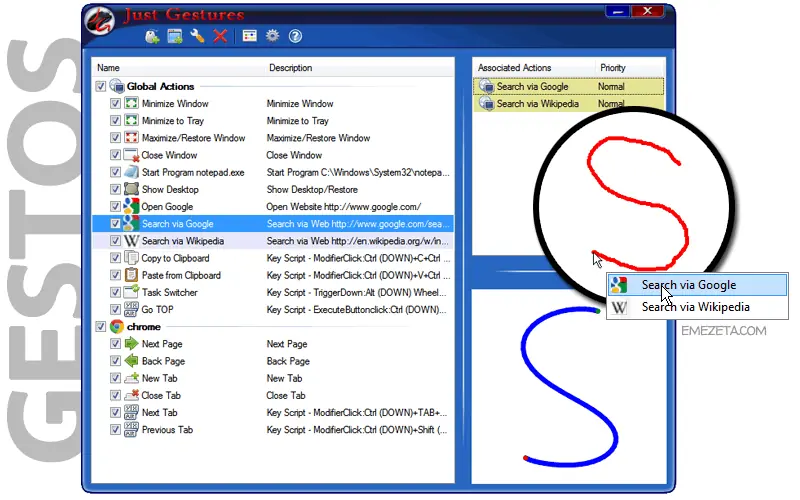800x500 pixels.
Task: Click the chrome group browser icon
Action: pyautogui.click(x=117, y=327)
